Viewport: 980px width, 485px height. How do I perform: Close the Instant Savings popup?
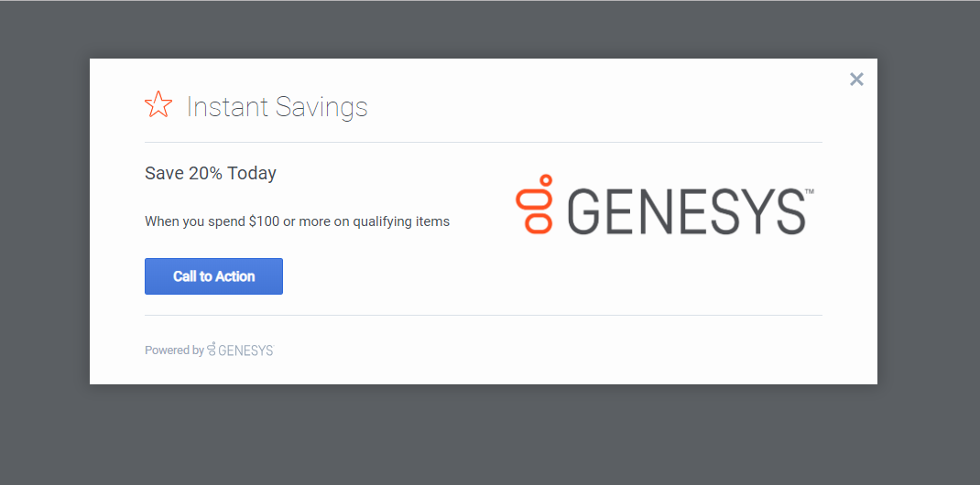click(856, 80)
